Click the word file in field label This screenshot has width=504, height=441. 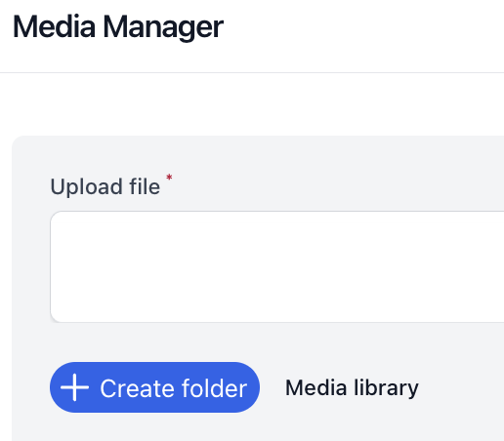(x=145, y=186)
